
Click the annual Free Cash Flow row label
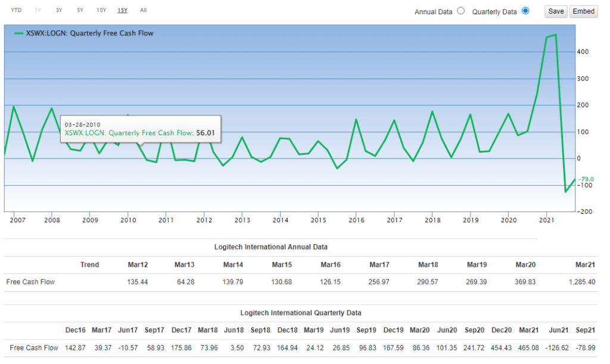(30, 282)
